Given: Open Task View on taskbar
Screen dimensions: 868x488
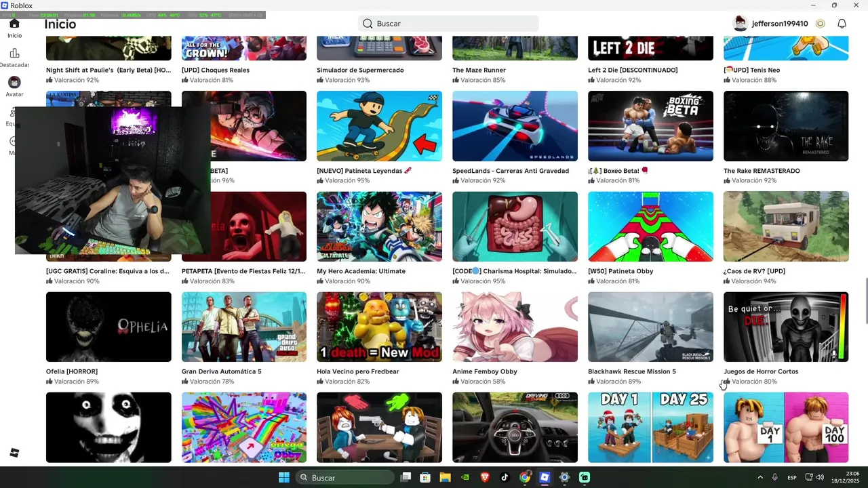Looking at the screenshot, I should pos(406,477).
